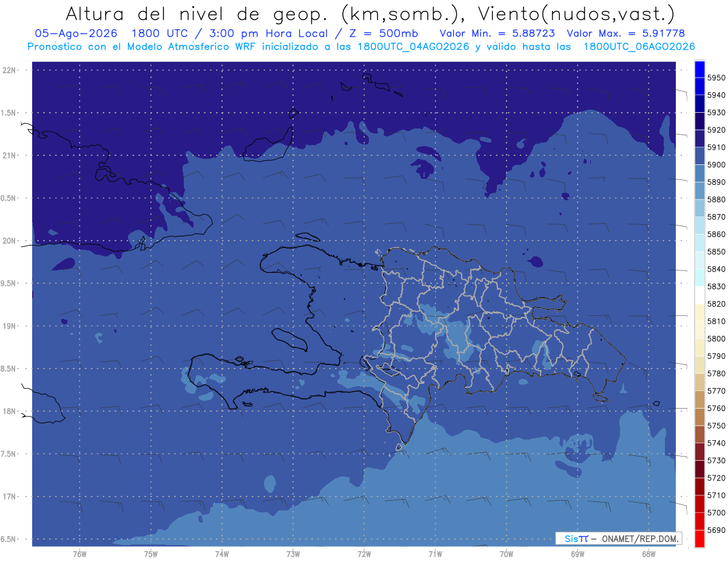Image resolution: width=728 pixels, height=562 pixels.
Task: Click the '72W' longitude axis label
Action: click(x=364, y=554)
